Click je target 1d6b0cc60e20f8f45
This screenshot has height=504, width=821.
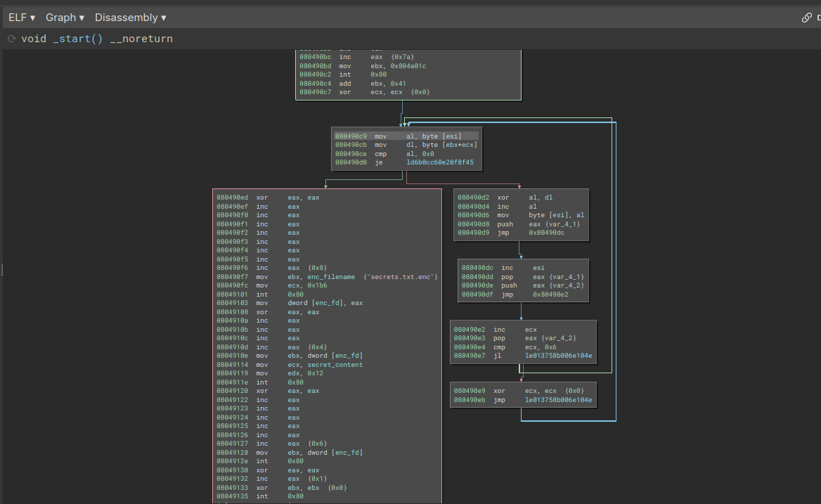439,162
